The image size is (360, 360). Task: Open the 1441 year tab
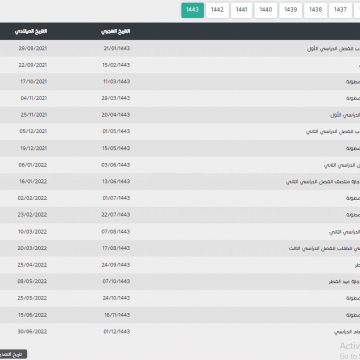(x=242, y=10)
